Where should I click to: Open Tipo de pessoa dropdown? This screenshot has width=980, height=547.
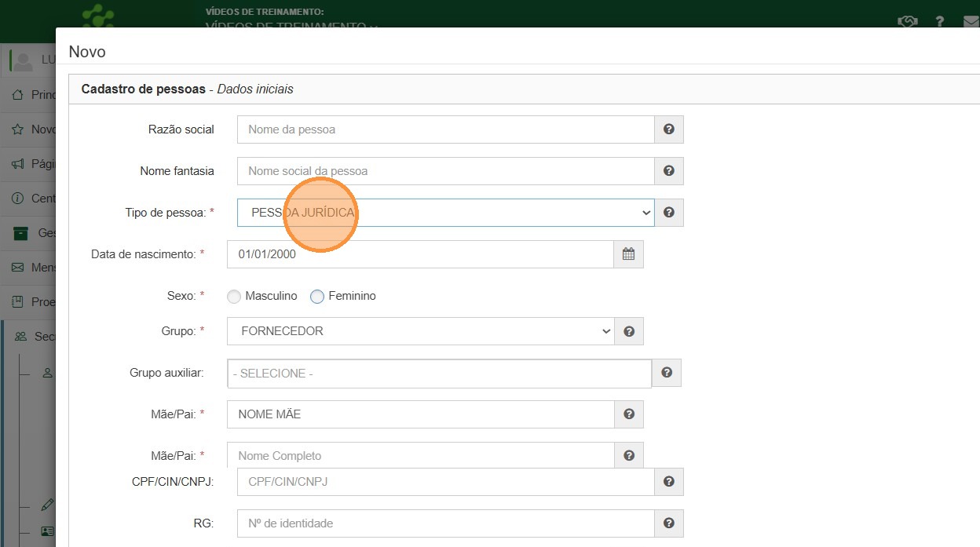tap(445, 213)
